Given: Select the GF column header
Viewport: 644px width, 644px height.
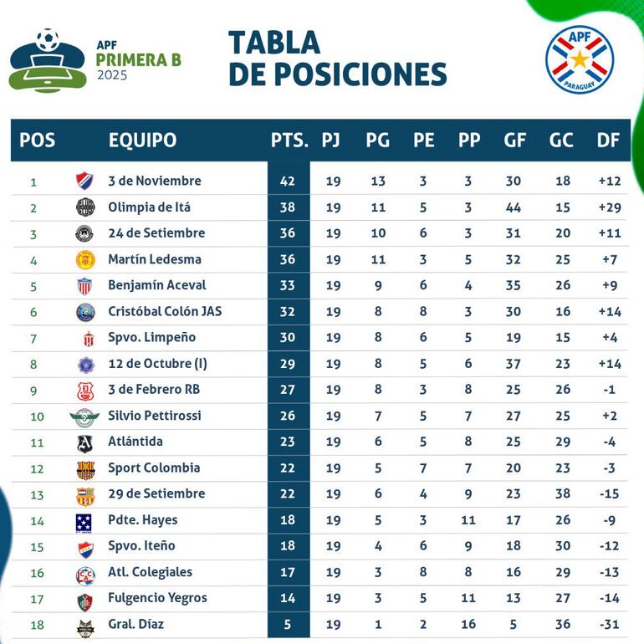Looking at the screenshot, I should click(515, 141).
